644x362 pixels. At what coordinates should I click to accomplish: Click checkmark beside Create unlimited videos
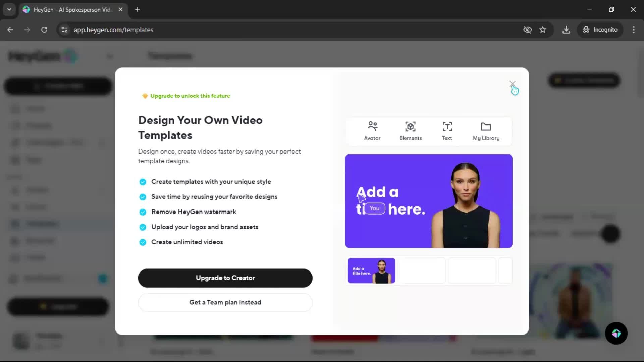[143, 242]
